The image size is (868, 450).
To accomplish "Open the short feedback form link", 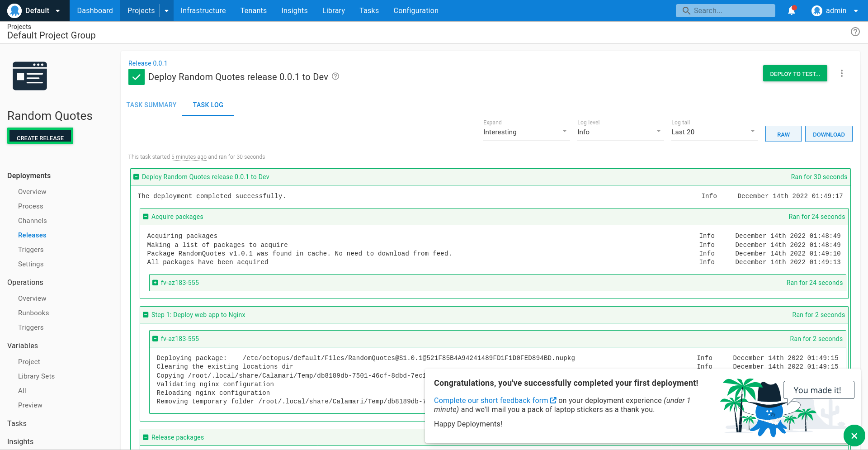I will click(491, 400).
